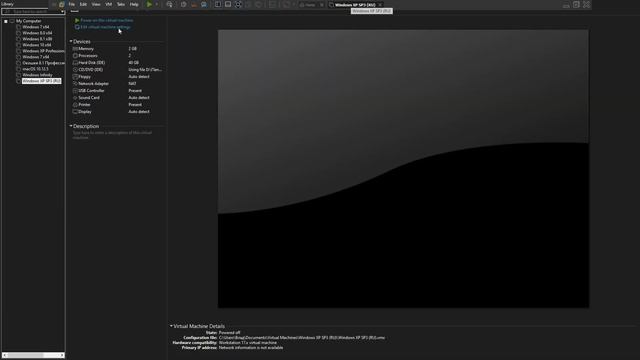
Task: Click the Sound Card label
Action: click(89, 98)
